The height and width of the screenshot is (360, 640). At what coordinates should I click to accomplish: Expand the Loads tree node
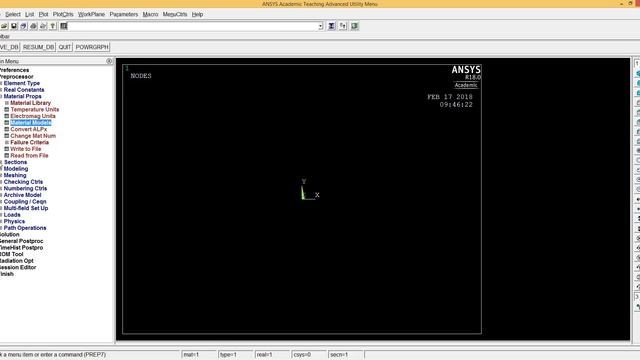(12, 215)
